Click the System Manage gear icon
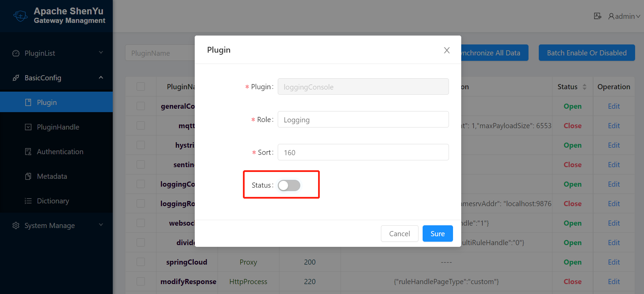This screenshot has width=644, height=294. click(x=16, y=226)
